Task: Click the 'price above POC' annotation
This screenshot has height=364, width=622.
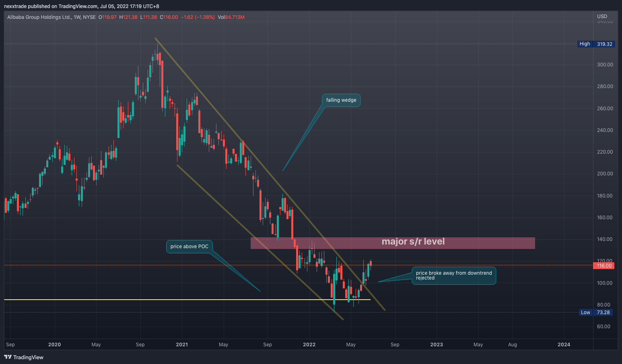Action: [x=189, y=247]
